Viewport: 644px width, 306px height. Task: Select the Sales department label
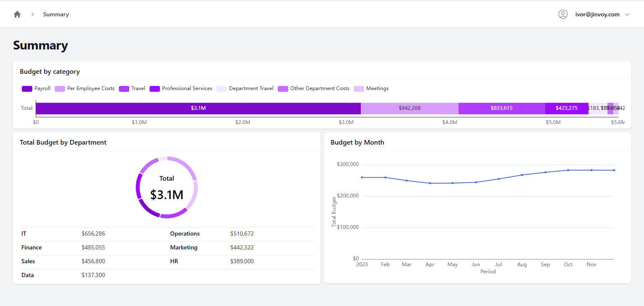pos(28,261)
